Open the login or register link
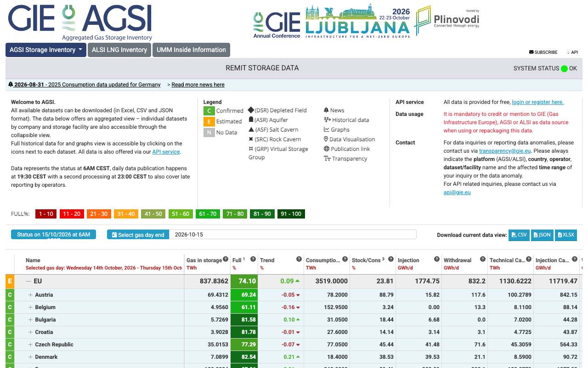The height and width of the screenshot is (368, 588). coord(537,102)
